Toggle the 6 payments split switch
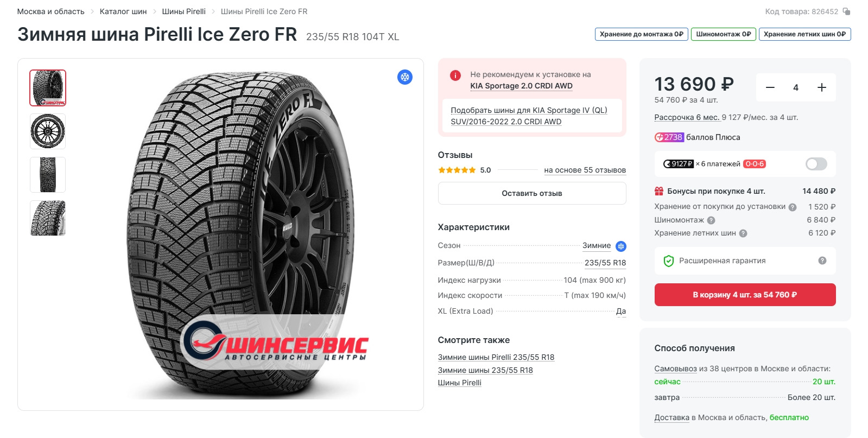The height and width of the screenshot is (438, 868). 816,164
